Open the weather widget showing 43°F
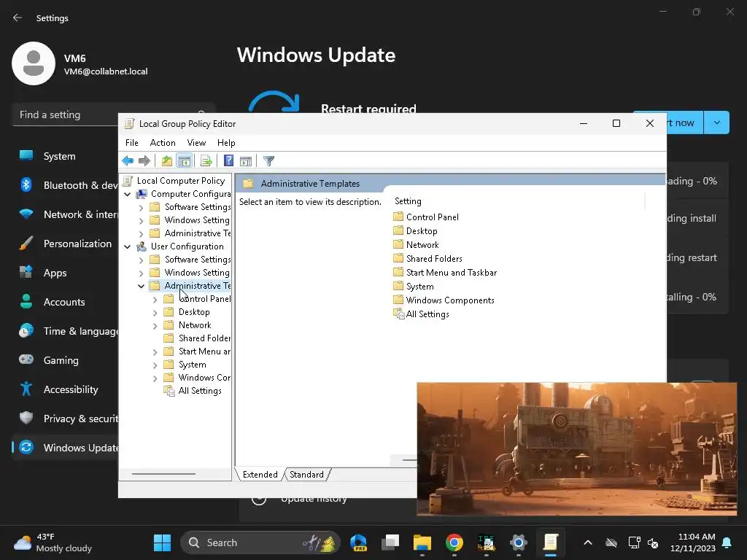This screenshot has width=747, height=560. pos(53,542)
